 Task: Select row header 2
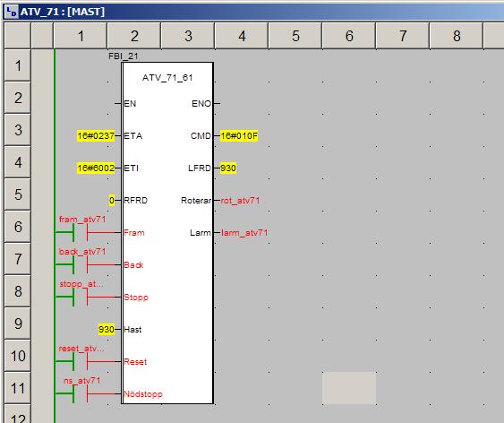[18, 98]
